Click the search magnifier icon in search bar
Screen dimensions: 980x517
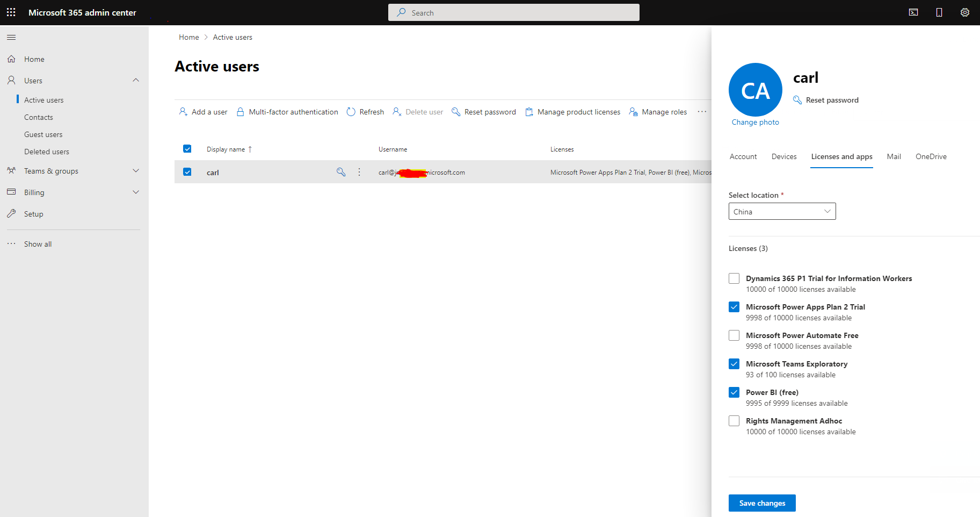click(x=401, y=12)
